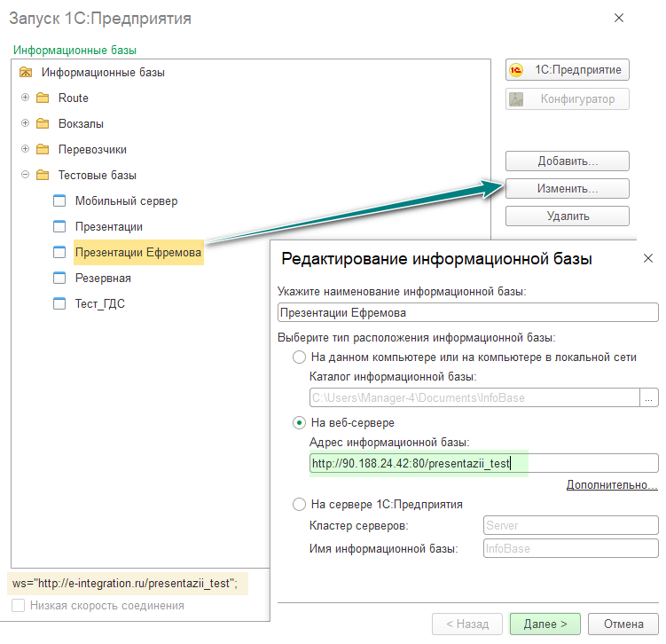Screen dimensions: 666x644
Task: Click the Тест_ГДС database icon
Action: tap(59, 304)
